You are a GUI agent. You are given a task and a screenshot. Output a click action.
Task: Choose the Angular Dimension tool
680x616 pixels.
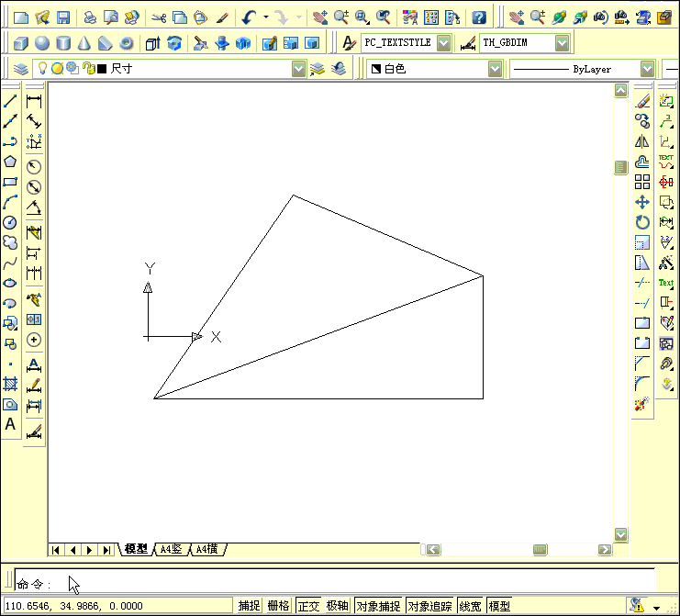pos(34,207)
